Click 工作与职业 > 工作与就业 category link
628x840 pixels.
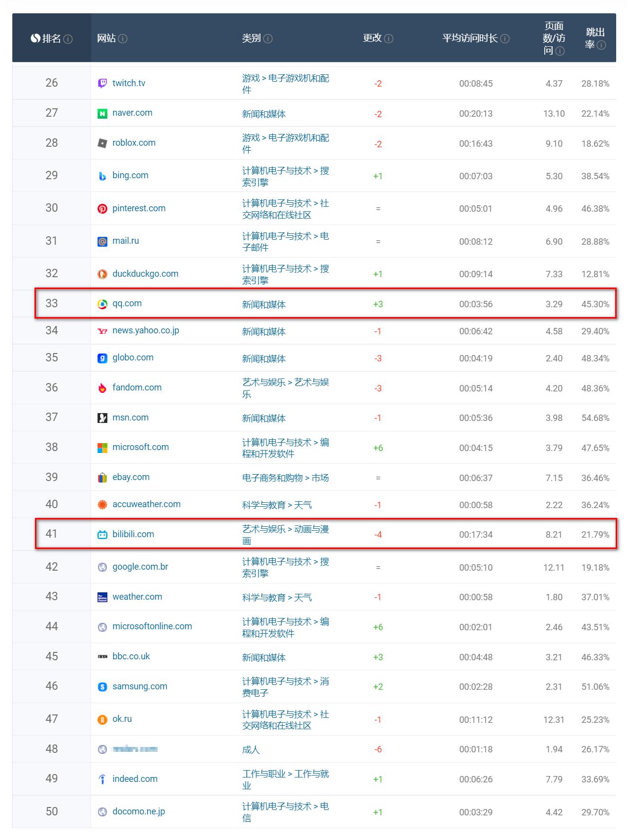point(286,779)
